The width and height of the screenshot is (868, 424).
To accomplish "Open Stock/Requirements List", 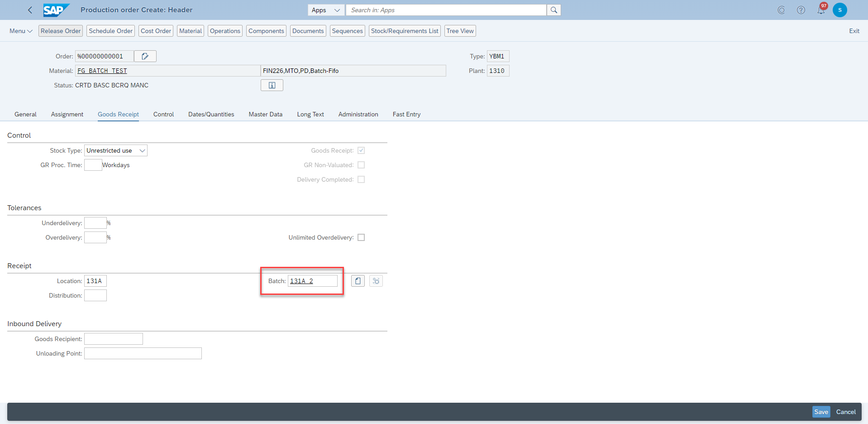I will pyautogui.click(x=405, y=31).
